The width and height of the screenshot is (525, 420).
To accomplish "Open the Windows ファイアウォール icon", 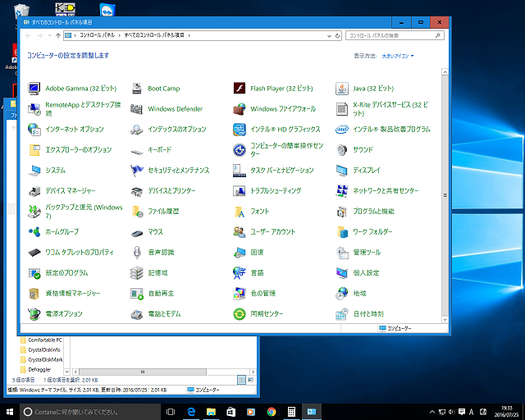I will coord(239,109).
